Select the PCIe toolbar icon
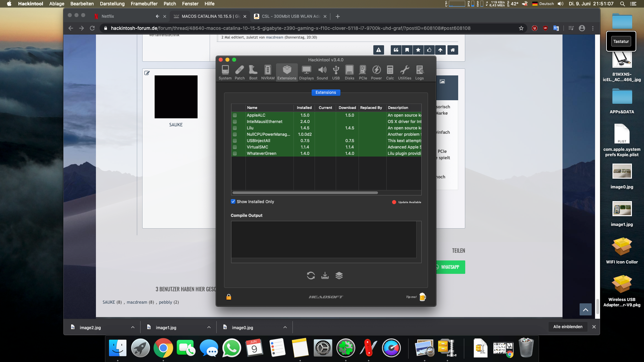Image resolution: width=644 pixels, height=362 pixels. pos(363,72)
